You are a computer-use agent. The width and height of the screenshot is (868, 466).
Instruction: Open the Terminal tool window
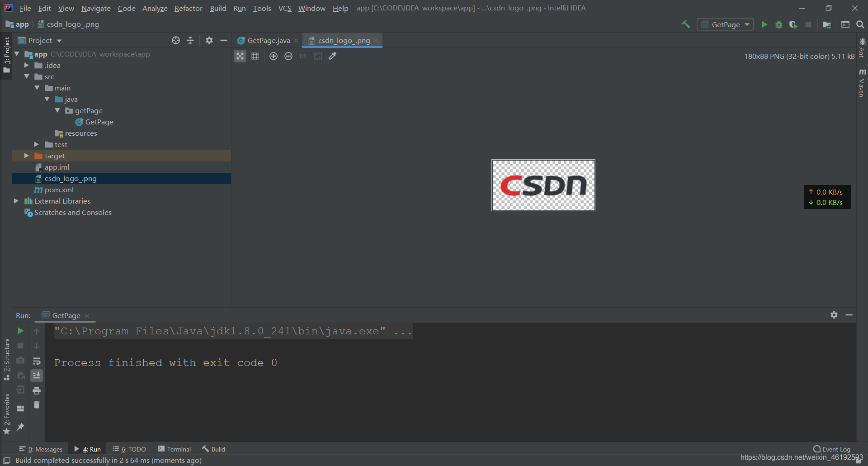[x=175, y=449]
